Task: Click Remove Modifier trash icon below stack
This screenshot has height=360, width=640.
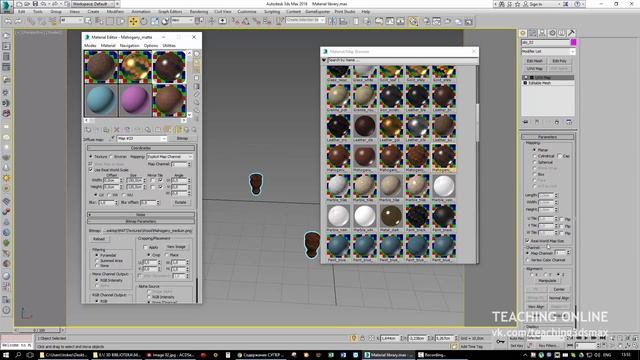Action: tap(557, 122)
